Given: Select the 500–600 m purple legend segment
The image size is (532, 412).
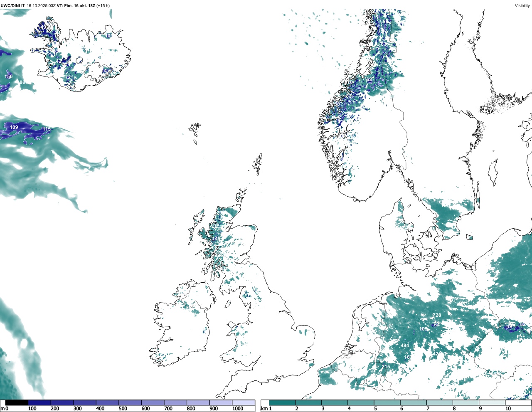Looking at the screenshot, I should click(130, 402).
